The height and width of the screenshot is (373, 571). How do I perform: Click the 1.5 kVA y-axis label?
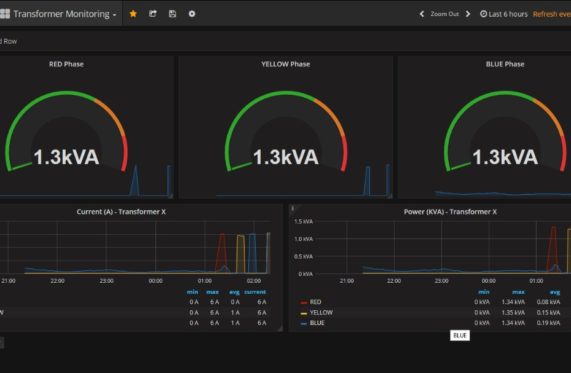tap(304, 221)
